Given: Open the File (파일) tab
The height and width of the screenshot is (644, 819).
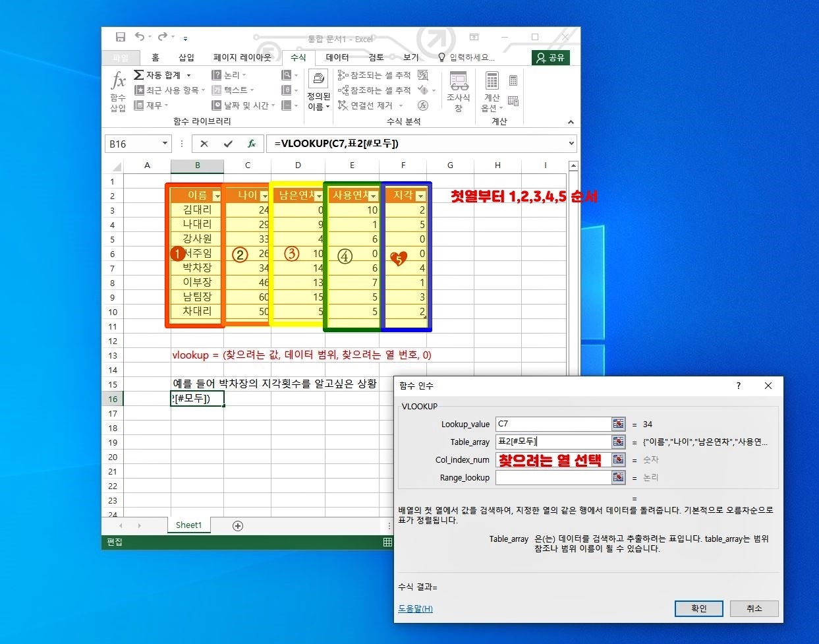Looking at the screenshot, I should (x=120, y=57).
